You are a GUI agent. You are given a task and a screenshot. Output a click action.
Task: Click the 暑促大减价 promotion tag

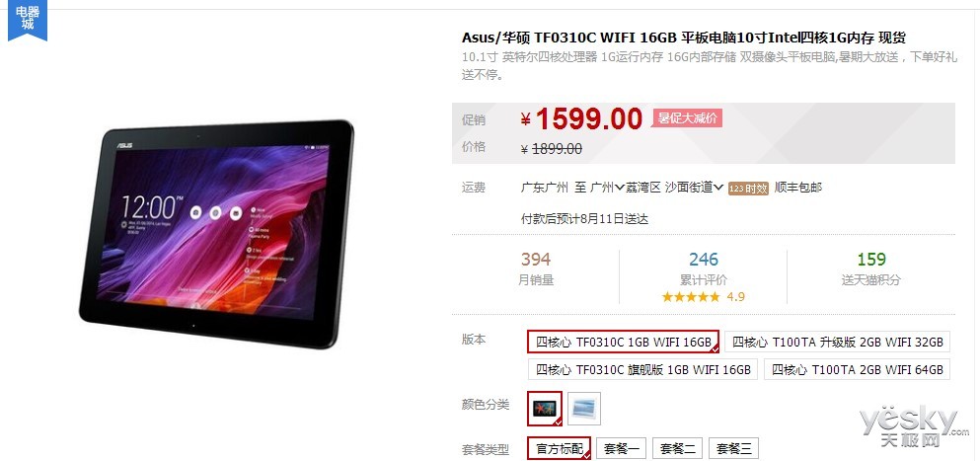pos(687,118)
